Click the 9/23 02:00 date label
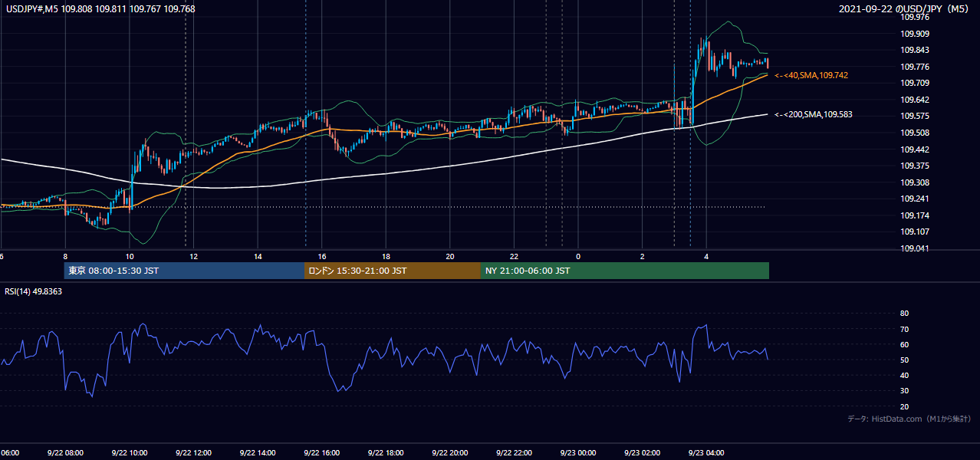 point(642,453)
